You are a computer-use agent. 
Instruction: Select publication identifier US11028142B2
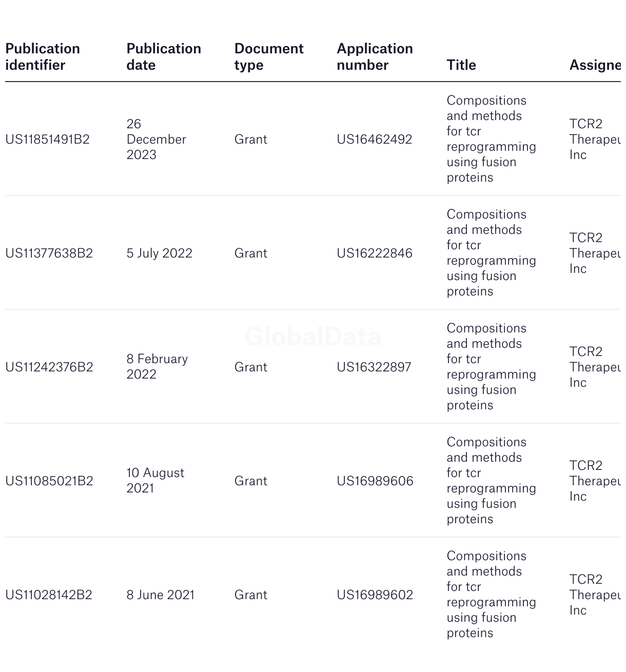49,595
